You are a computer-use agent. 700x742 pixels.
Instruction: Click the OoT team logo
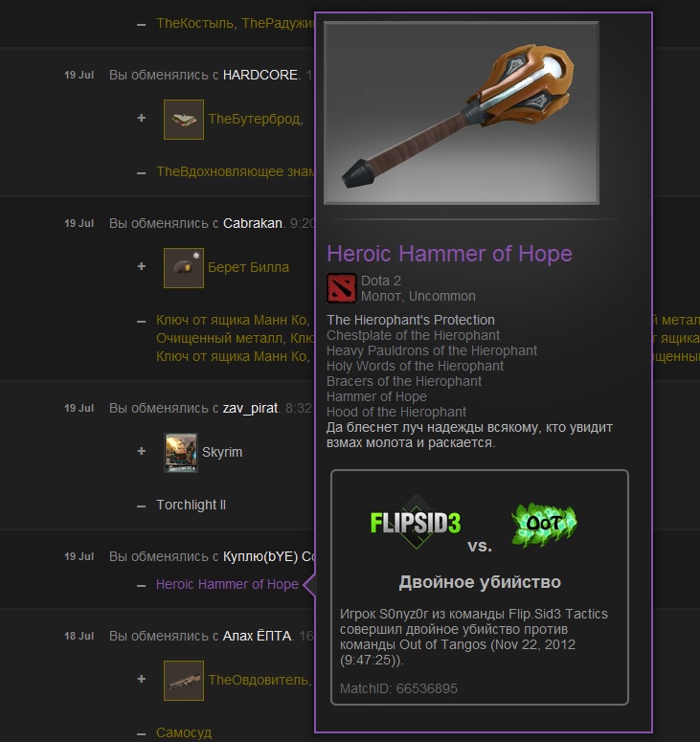(544, 524)
